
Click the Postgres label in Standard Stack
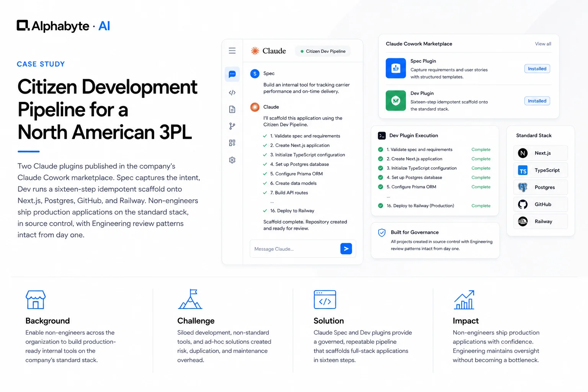[x=545, y=188]
